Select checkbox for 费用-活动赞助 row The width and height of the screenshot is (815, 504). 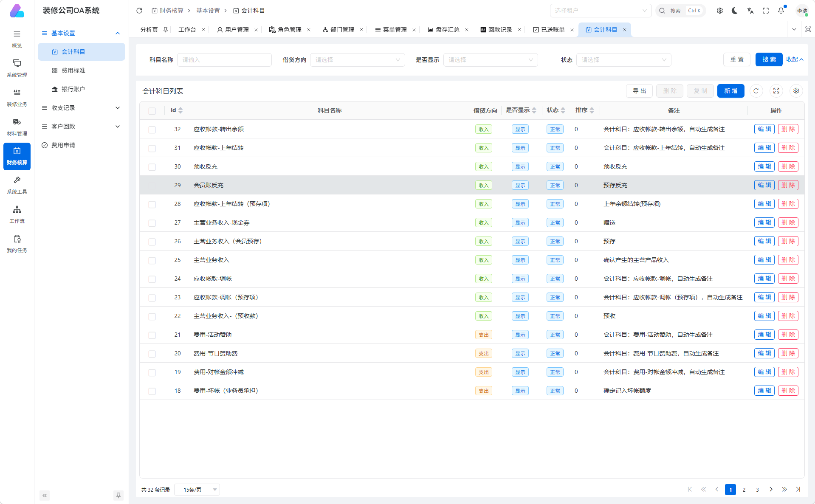tap(152, 335)
